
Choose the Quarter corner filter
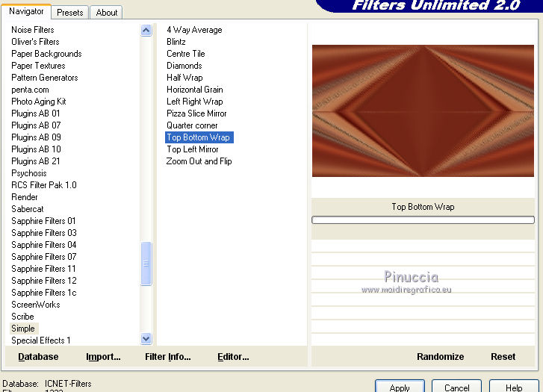click(192, 125)
